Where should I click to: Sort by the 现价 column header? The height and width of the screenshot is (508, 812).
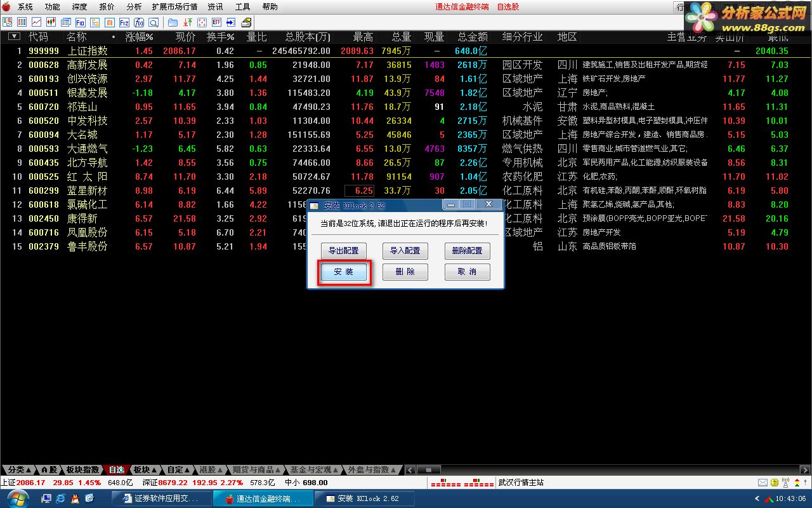(x=186, y=37)
